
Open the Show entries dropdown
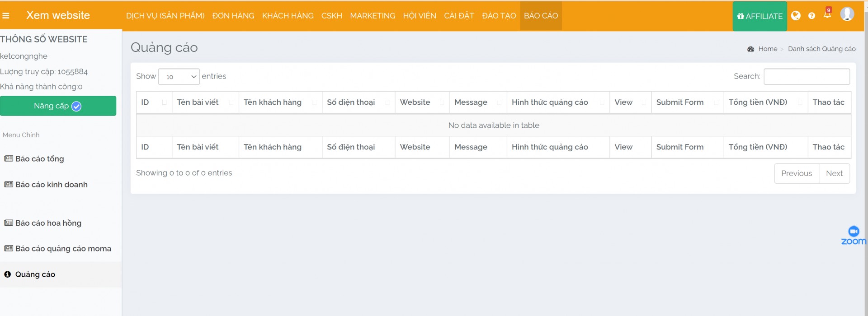point(179,77)
